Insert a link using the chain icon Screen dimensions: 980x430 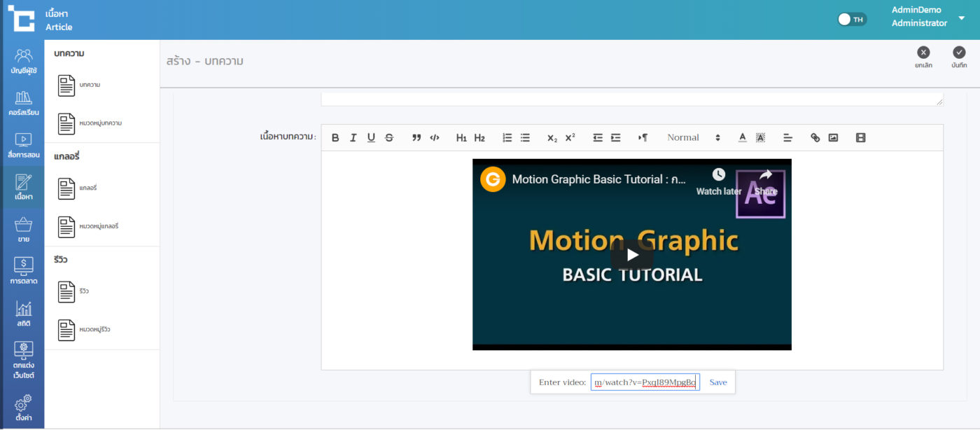click(x=815, y=138)
